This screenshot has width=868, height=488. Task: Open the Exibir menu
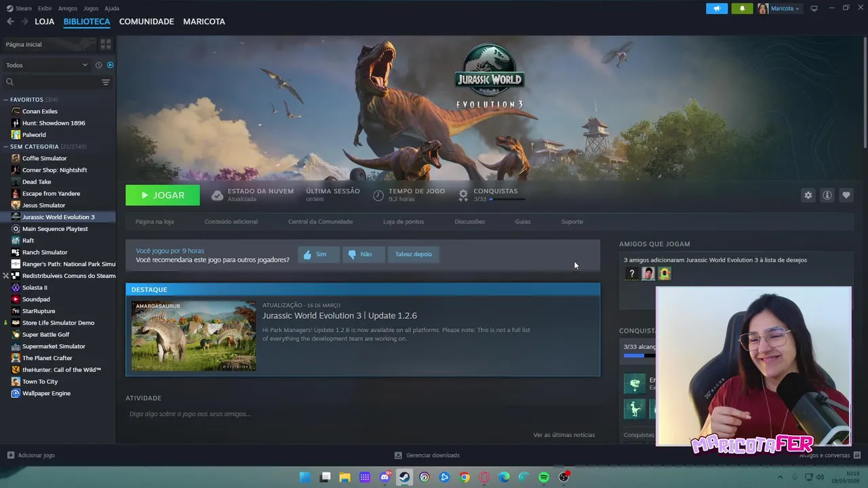pos(45,8)
